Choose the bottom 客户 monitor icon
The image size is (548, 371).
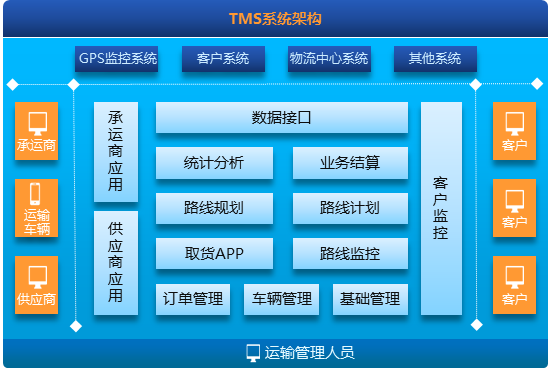point(515,277)
